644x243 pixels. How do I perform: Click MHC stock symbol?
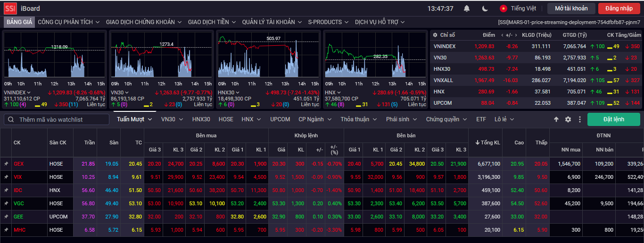point(19,230)
